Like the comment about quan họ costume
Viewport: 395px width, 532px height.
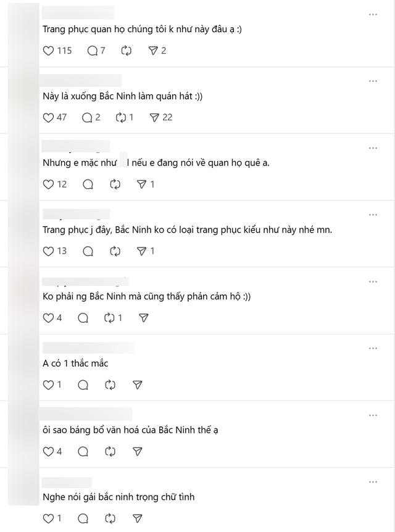pyautogui.click(x=48, y=51)
